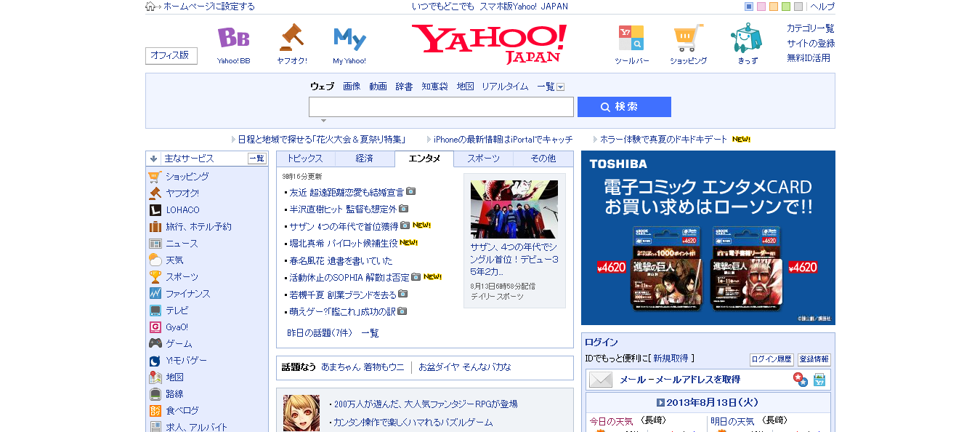Open the あまちゃん 着物もウニ trending link
980x432 pixels.
tap(363, 367)
